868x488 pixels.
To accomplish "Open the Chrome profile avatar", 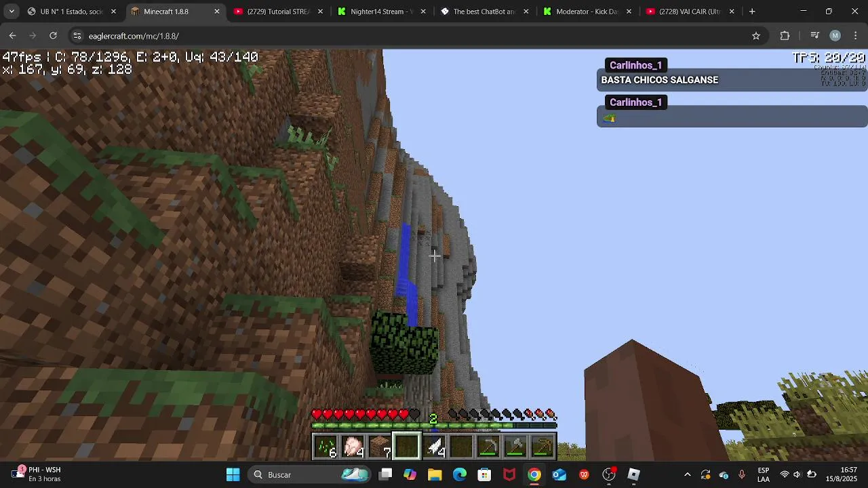I will click(835, 36).
